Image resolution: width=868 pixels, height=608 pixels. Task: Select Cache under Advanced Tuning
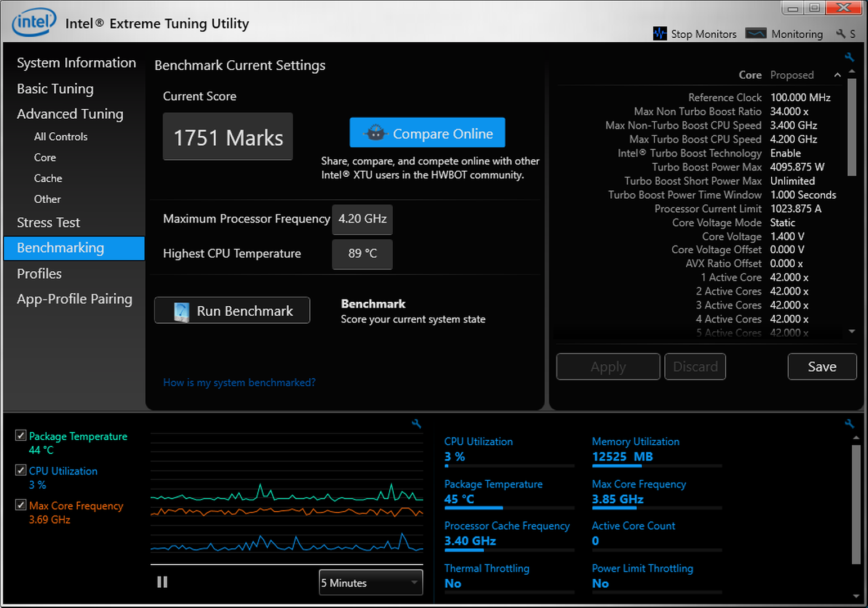(x=48, y=178)
